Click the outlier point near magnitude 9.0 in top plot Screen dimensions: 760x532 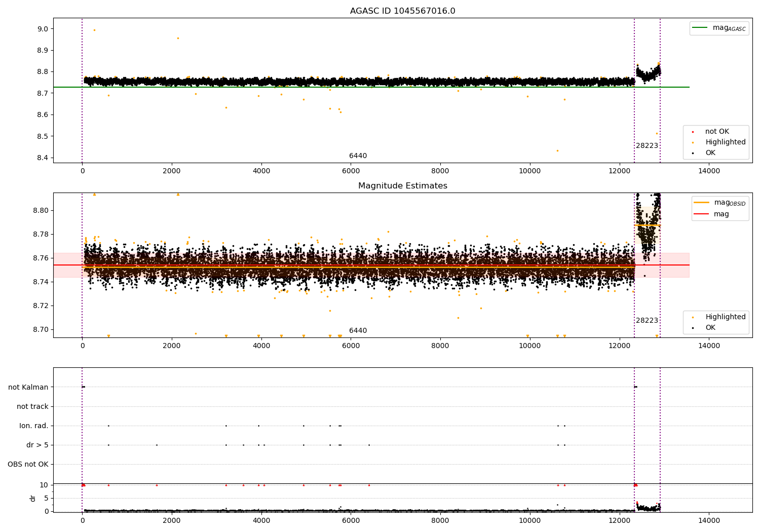point(94,30)
